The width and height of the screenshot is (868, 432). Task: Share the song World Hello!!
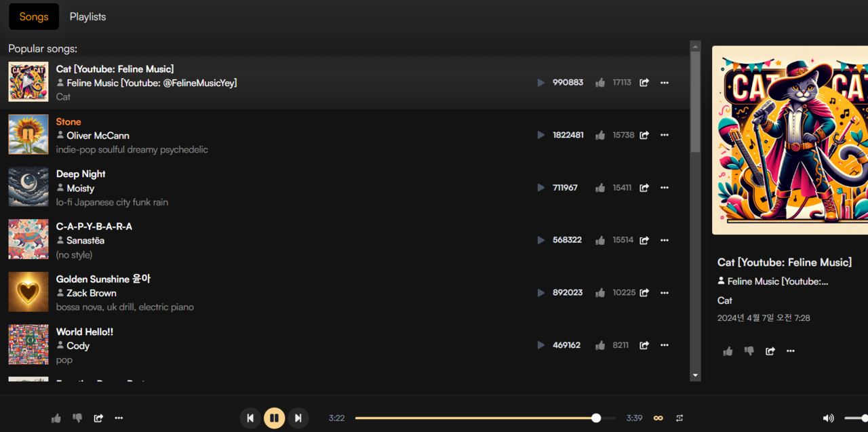644,345
